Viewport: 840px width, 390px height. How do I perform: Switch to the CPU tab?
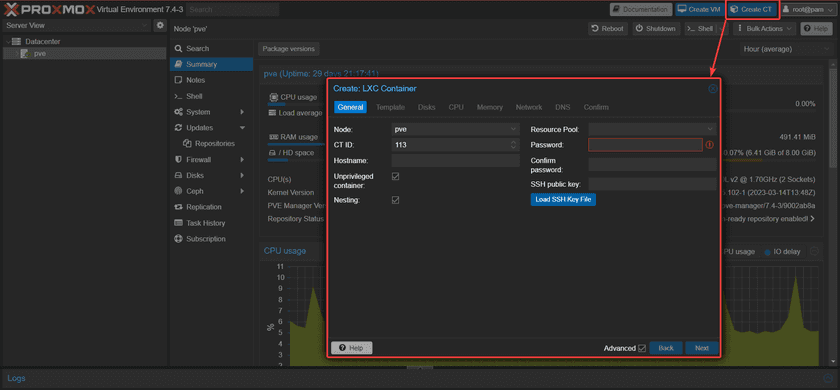[456, 107]
